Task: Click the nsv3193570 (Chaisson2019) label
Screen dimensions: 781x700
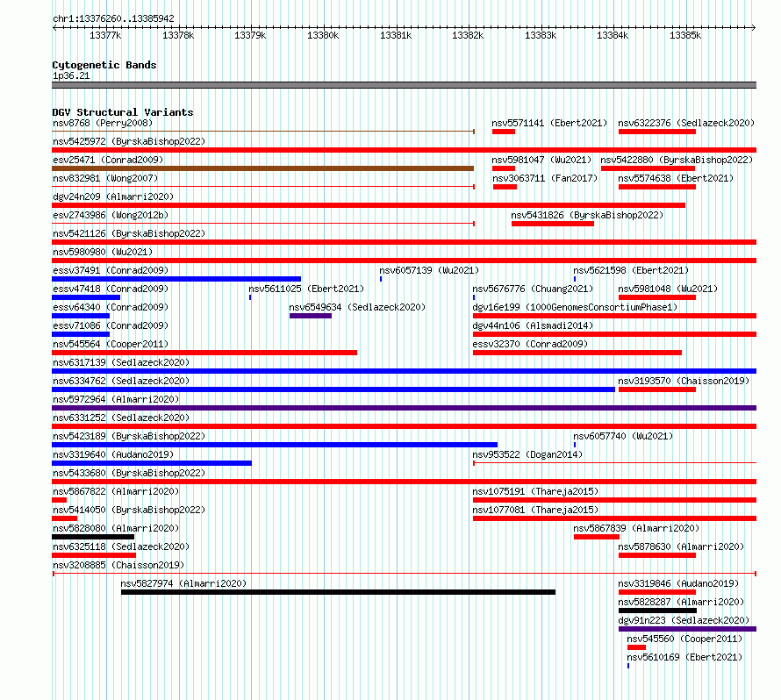Action: (x=684, y=381)
